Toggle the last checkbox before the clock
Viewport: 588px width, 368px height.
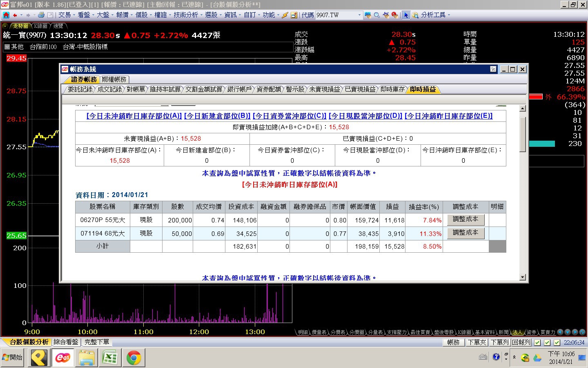click(x=557, y=343)
